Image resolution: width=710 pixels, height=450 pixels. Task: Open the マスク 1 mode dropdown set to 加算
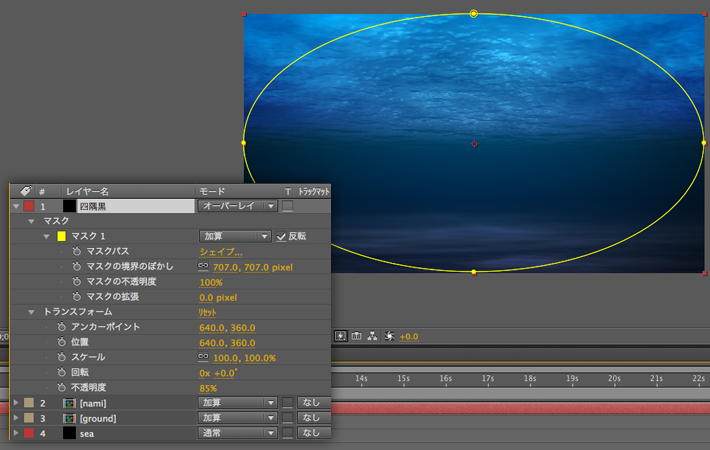click(235, 236)
